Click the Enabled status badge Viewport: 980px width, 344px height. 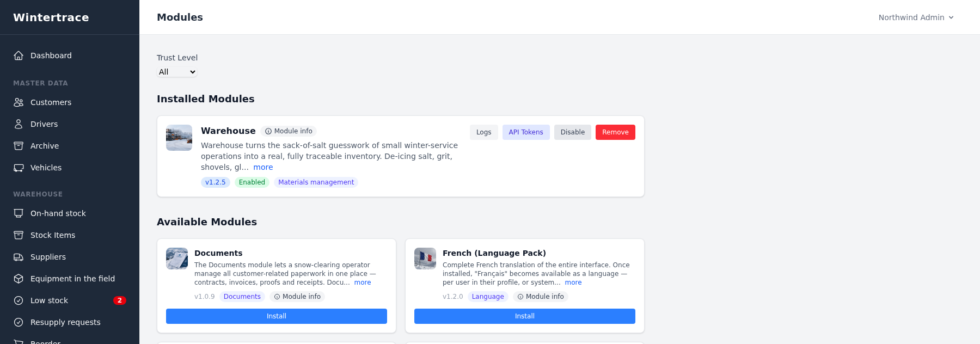[252, 182]
